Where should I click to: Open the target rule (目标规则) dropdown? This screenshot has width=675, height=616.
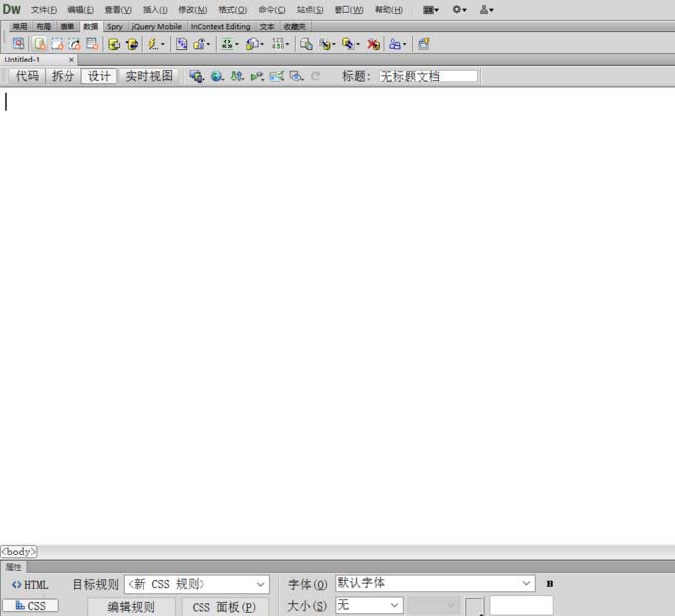(197, 584)
